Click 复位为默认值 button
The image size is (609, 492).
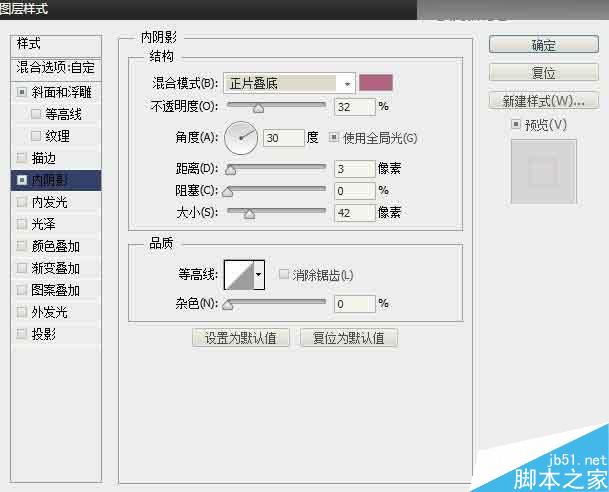(349, 337)
